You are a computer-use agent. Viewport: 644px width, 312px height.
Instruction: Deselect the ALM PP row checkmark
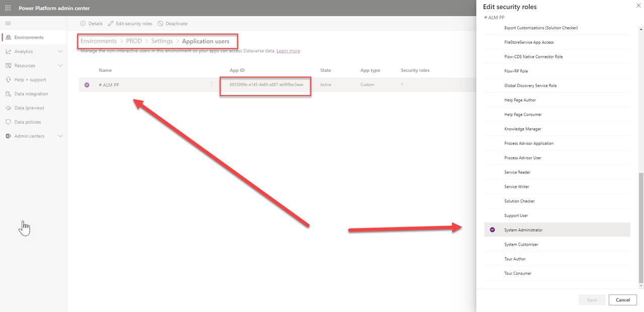[x=87, y=85]
